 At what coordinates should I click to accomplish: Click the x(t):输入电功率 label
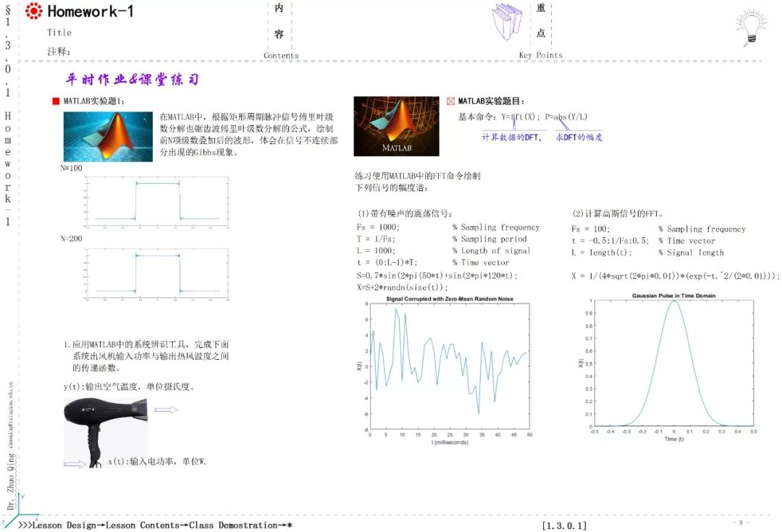[x=157, y=462]
